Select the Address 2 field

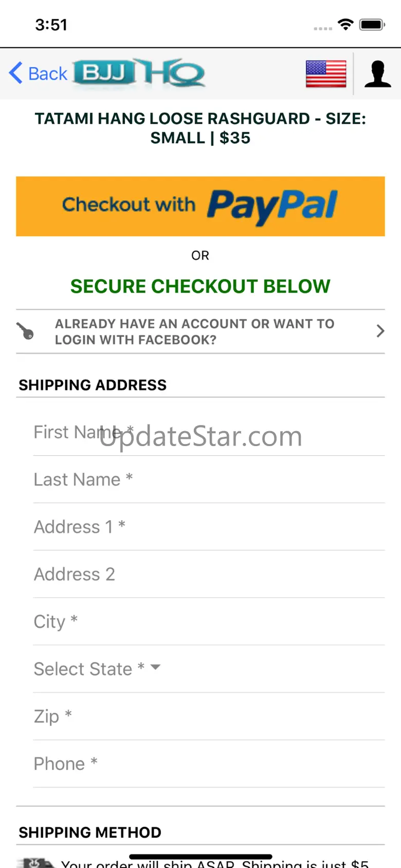tap(209, 574)
